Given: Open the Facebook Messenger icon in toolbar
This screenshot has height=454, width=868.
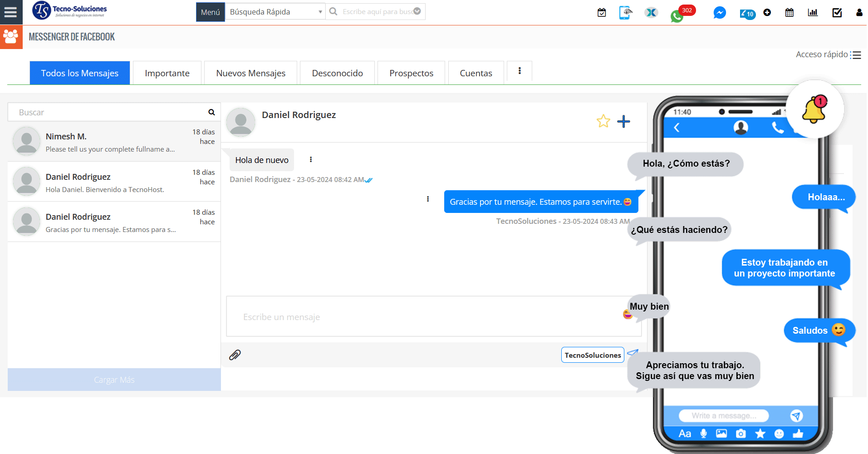Looking at the screenshot, I should (x=719, y=12).
